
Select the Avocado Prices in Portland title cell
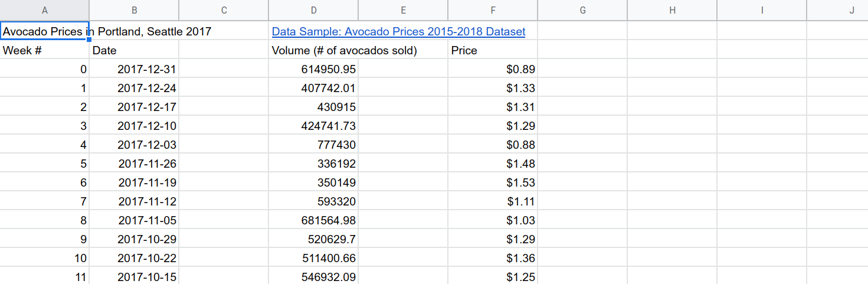pos(45,31)
